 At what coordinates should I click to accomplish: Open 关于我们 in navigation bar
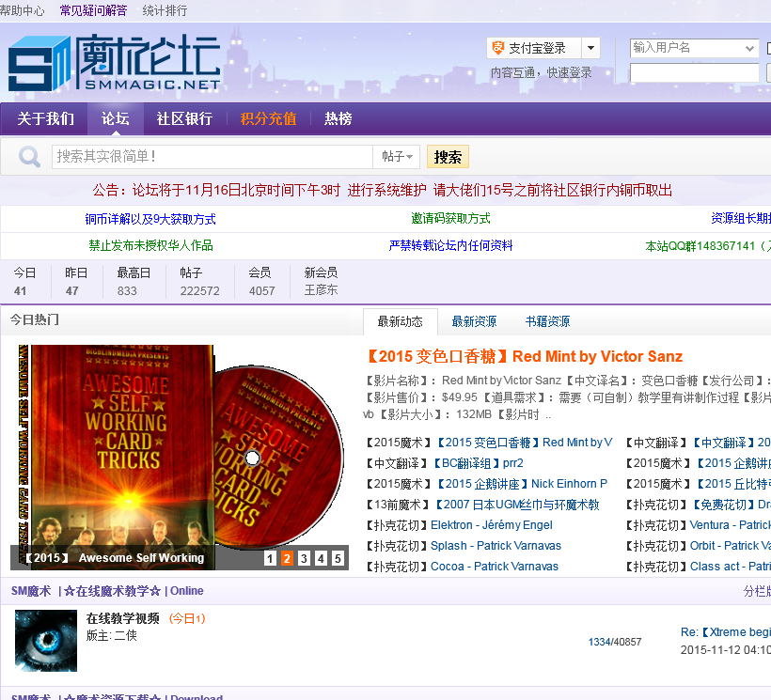[x=45, y=118]
